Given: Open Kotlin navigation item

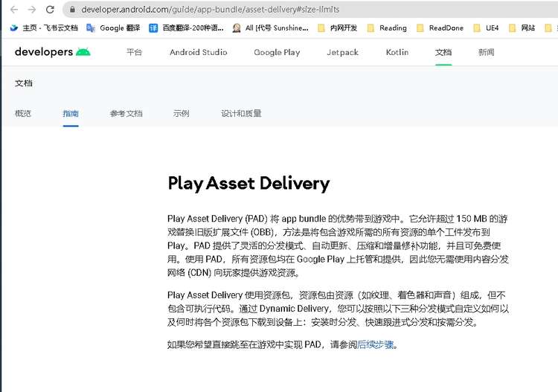Looking at the screenshot, I should (397, 52).
